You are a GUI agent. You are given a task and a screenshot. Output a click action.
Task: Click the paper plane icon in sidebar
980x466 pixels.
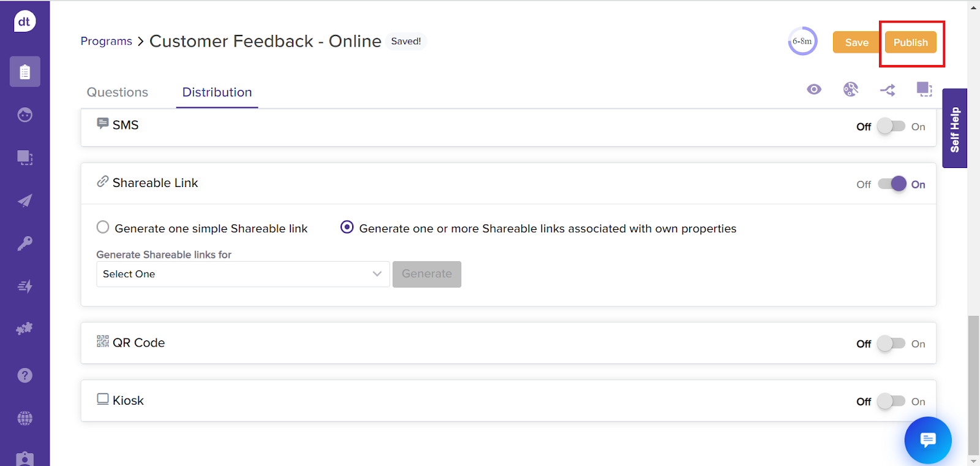(24, 201)
